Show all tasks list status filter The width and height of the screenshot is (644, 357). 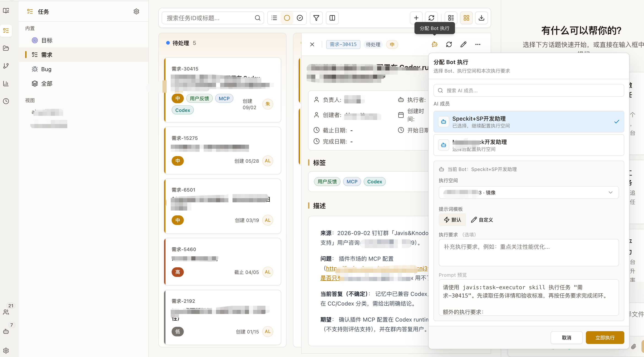(x=274, y=18)
